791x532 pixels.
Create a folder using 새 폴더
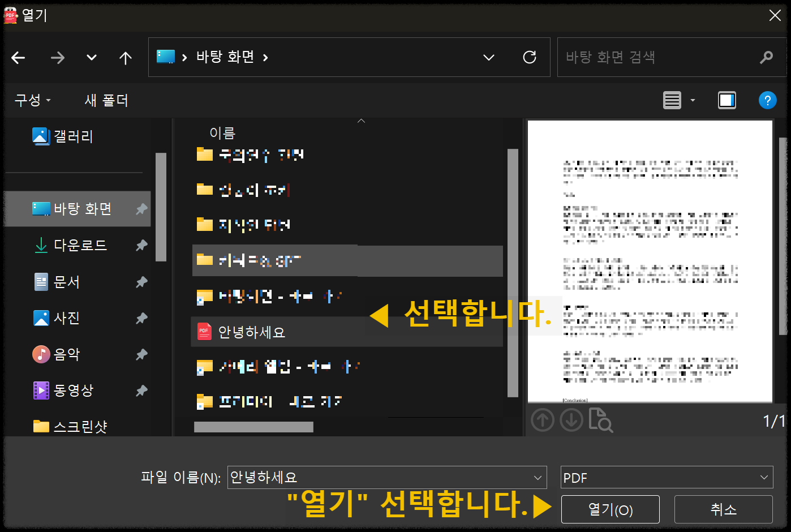coord(106,100)
